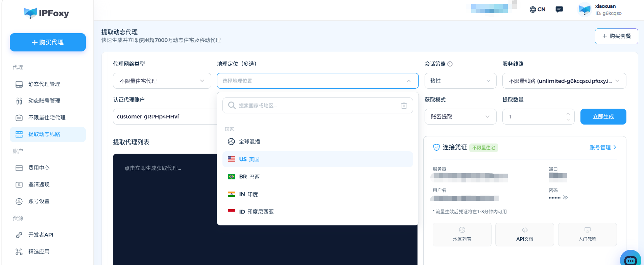Open 入门教程 card

588,234
